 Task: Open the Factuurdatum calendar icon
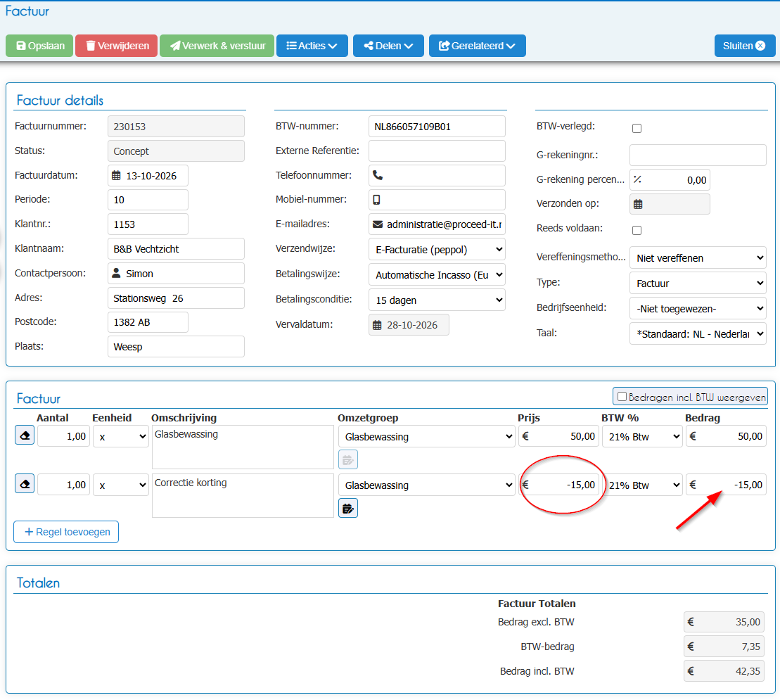point(117,176)
